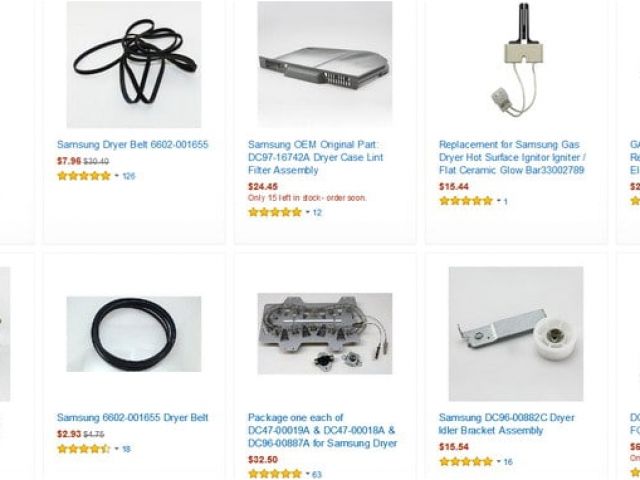Click the coiled round dryer belt image

[x=134, y=334]
